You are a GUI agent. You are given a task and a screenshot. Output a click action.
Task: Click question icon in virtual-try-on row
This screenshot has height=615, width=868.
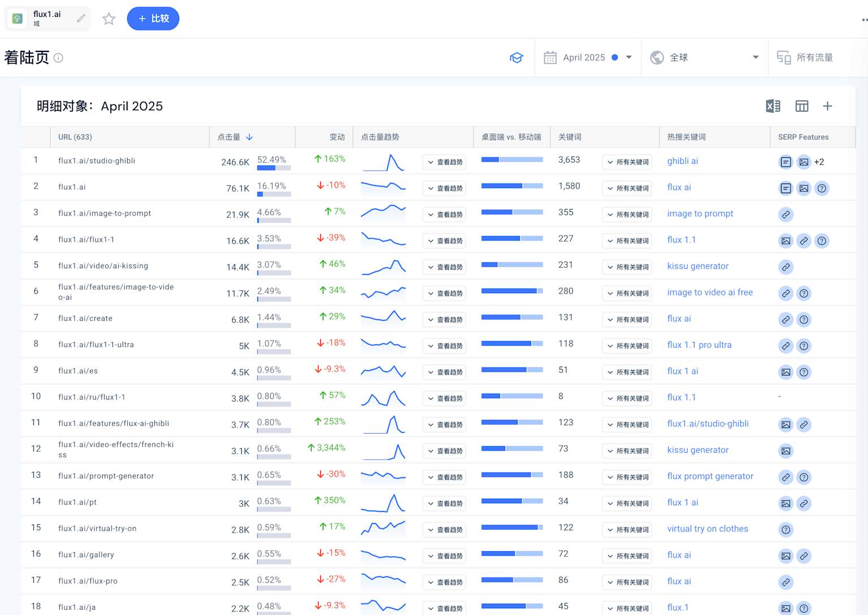point(786,530)
